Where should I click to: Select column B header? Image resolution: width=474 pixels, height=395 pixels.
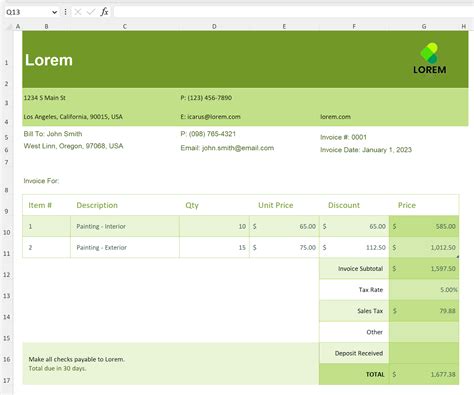(x=46, y=26)
